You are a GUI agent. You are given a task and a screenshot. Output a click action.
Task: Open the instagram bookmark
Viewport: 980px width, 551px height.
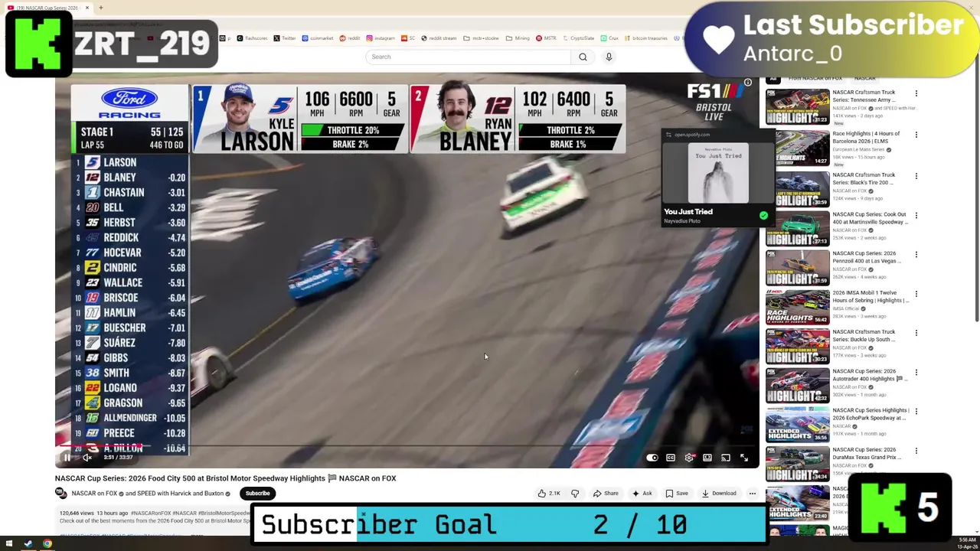[x=380, y=38]
